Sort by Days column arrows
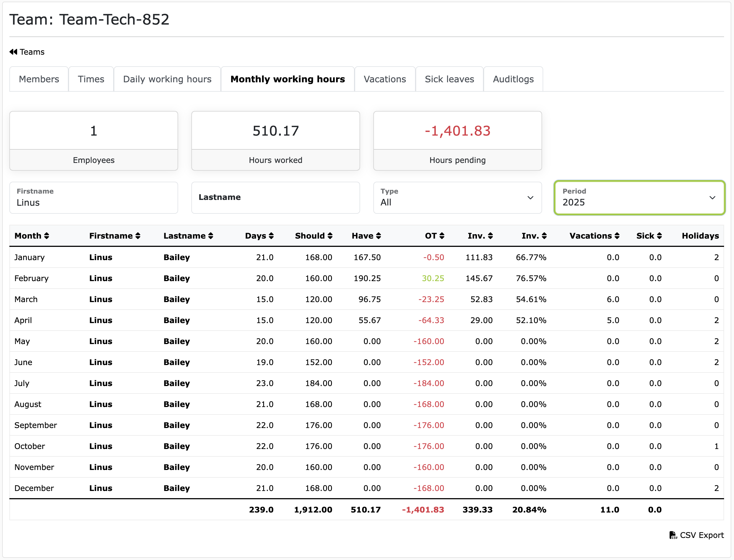734x560 pixels. (271, 236)
